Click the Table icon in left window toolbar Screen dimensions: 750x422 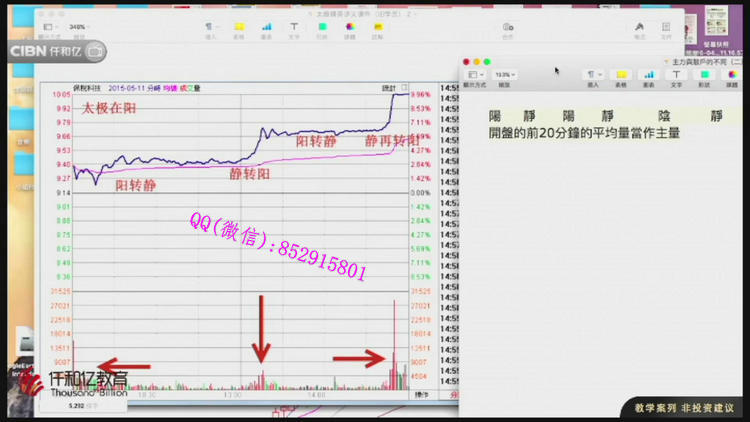(x=238, y=27)
